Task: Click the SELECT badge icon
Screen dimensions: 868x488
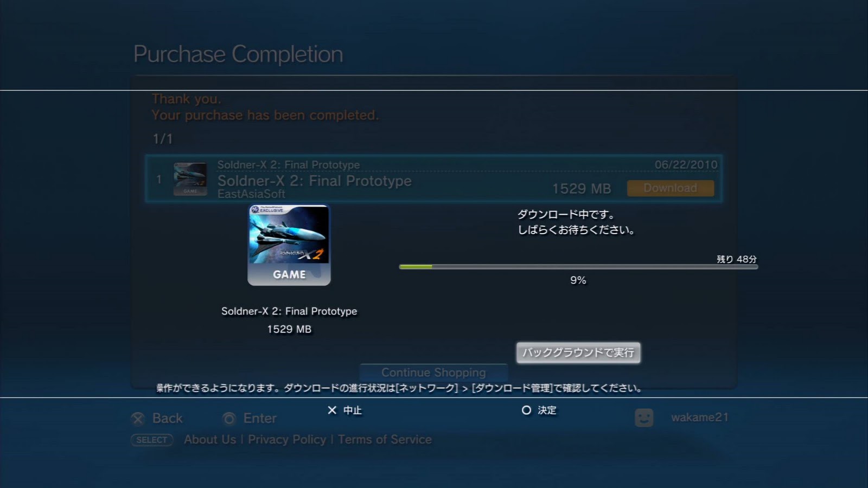Action: [x=152, y=440]
